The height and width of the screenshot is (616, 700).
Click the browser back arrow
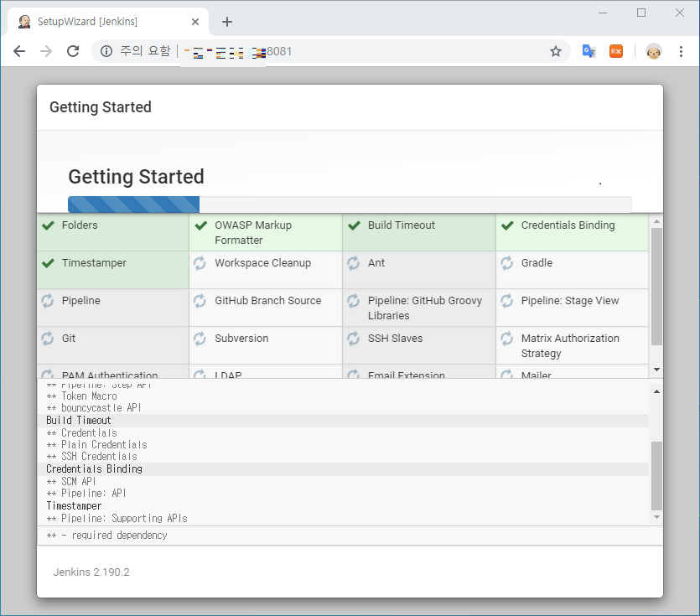point(19,51)
